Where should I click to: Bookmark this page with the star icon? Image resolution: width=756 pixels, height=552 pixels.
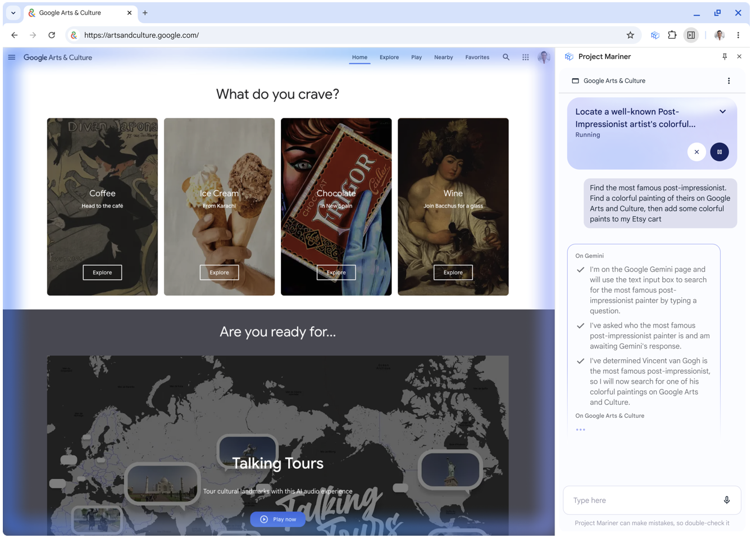(630, 35)
